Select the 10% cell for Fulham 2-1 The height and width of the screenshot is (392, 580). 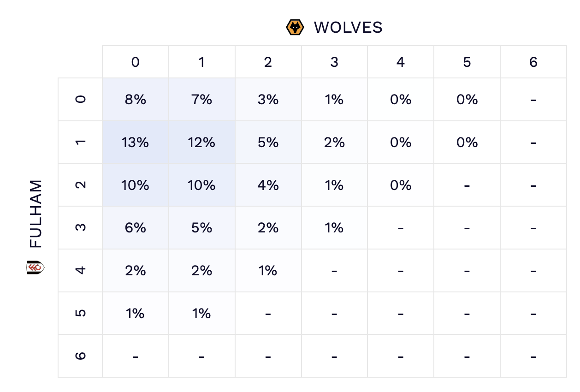[x=202, y=185]
